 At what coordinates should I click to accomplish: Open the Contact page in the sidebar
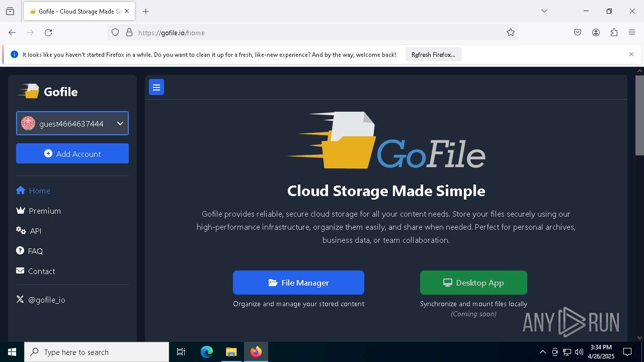36,271
